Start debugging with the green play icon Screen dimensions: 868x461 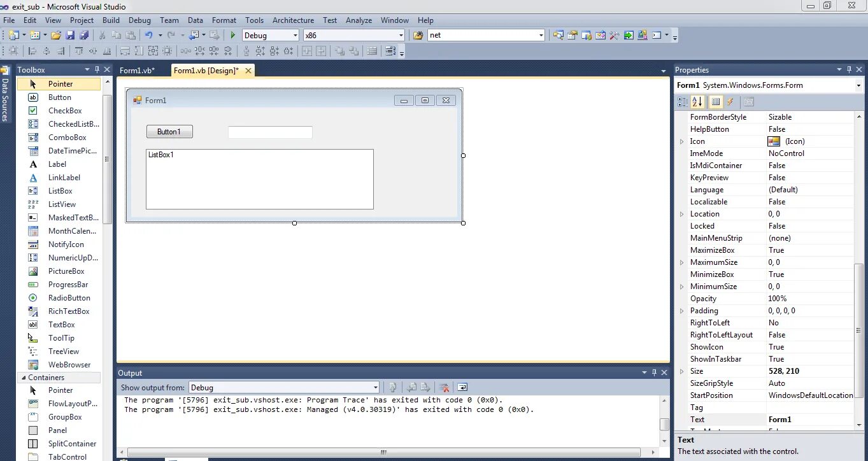pos(232,35)
